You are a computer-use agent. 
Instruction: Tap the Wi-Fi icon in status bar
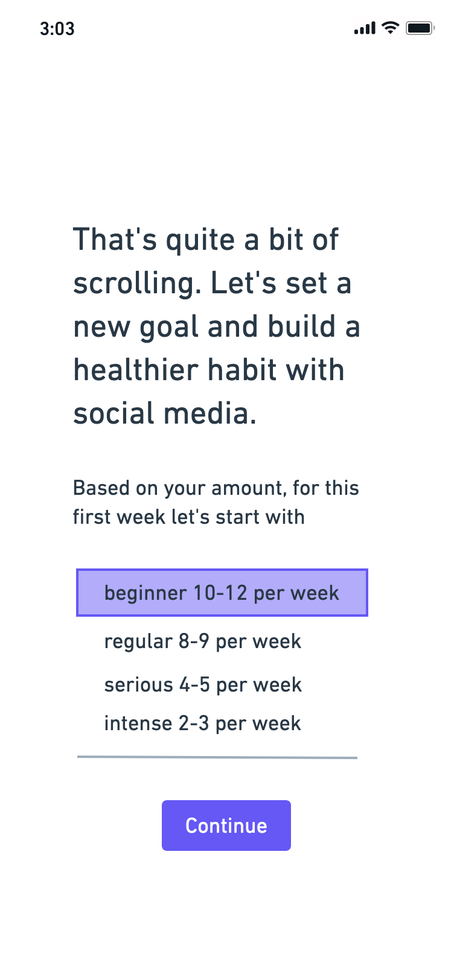tap(391, 28)
